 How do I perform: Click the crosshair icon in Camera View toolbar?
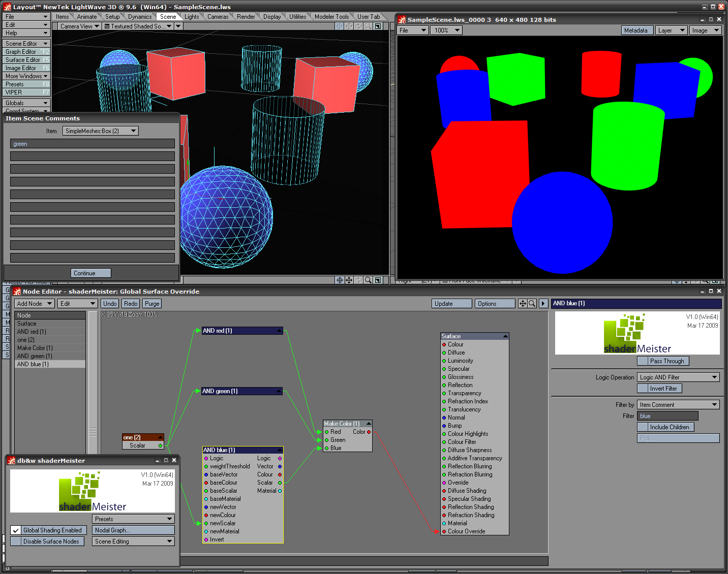[340, 26]
